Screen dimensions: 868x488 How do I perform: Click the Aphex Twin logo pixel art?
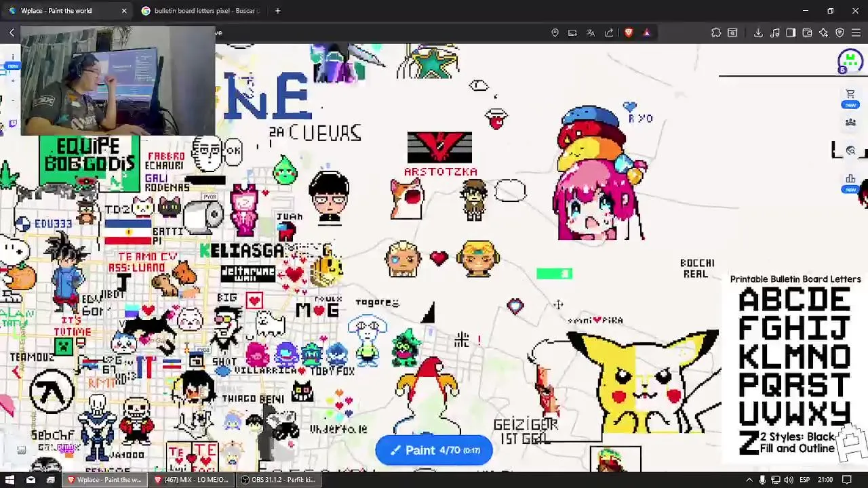point(52,391)
